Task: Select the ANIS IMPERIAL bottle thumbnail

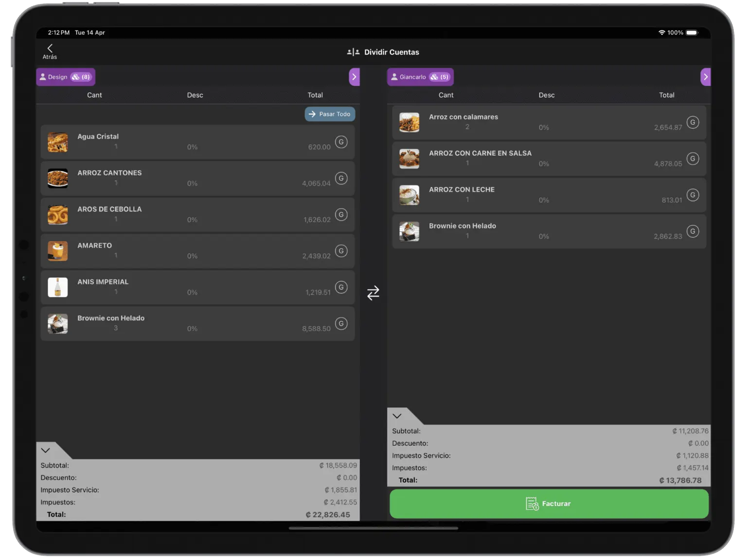Action: point(58,287)
